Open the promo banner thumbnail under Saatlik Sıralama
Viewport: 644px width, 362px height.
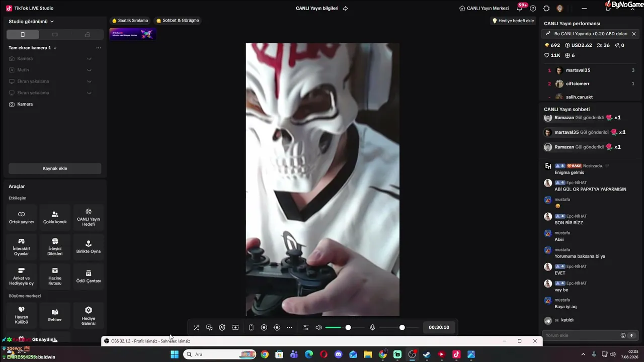133,34
